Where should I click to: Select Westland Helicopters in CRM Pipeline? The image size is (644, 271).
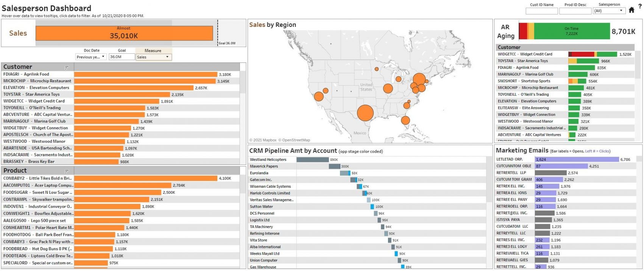367,160
